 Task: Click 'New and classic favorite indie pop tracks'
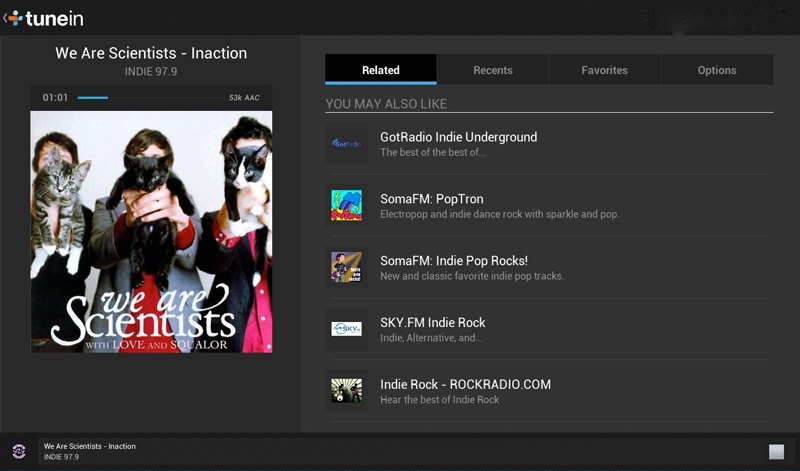pyautogui.click(x=472, y=276)
